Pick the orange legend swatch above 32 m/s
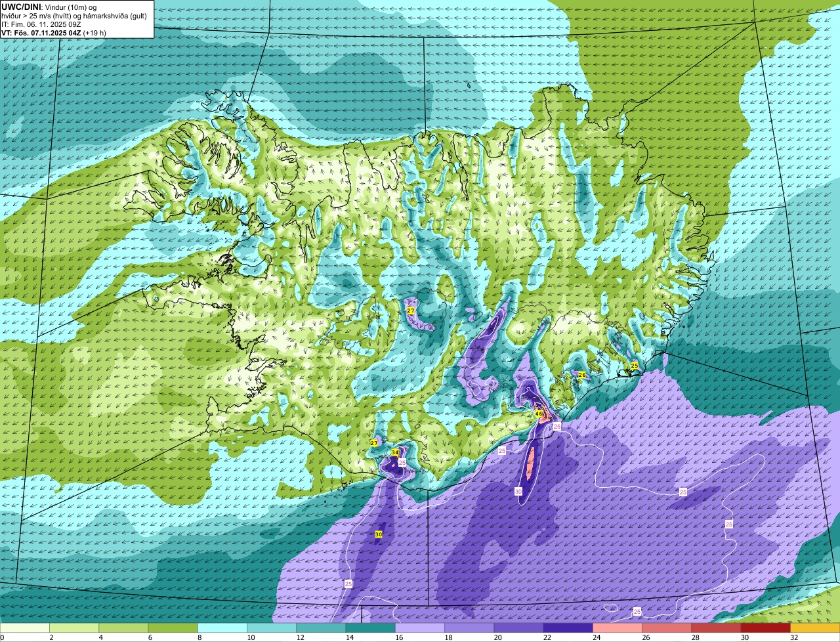 click(x=815, y=628)
